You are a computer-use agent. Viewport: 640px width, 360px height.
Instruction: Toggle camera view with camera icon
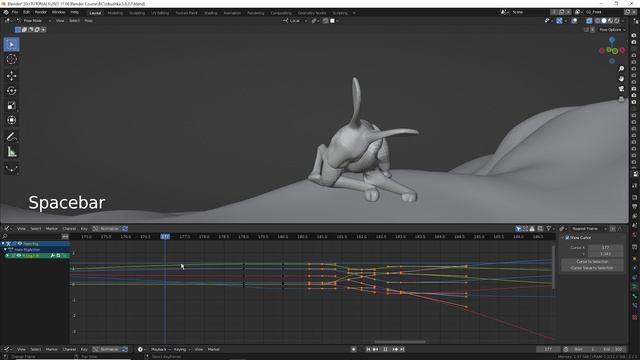[621, 89]
